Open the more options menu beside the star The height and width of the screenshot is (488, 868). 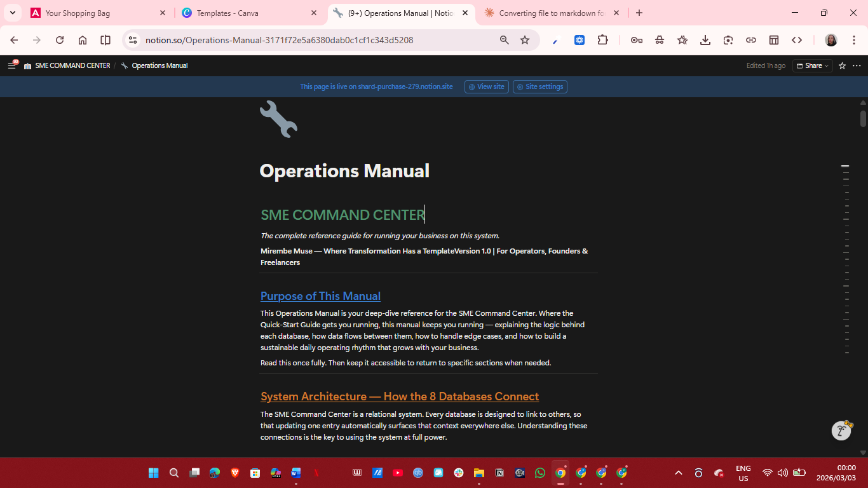pyautogui.click(x=857, y=65)
